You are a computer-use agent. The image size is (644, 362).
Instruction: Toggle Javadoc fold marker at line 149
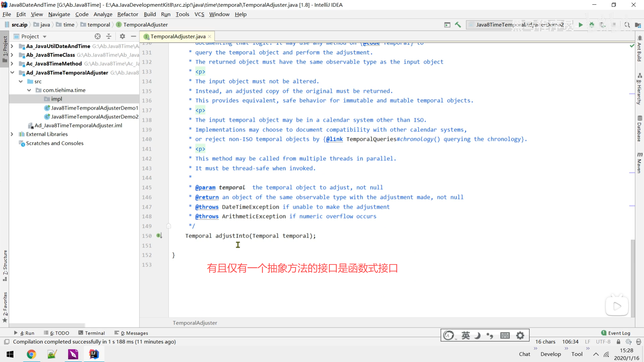point(169,226)
